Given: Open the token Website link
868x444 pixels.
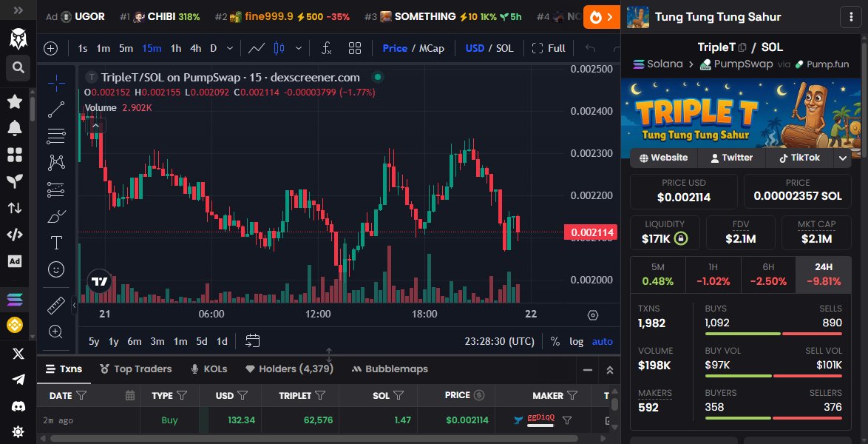Looking at the screenshot, I should [x=663, y=158].
